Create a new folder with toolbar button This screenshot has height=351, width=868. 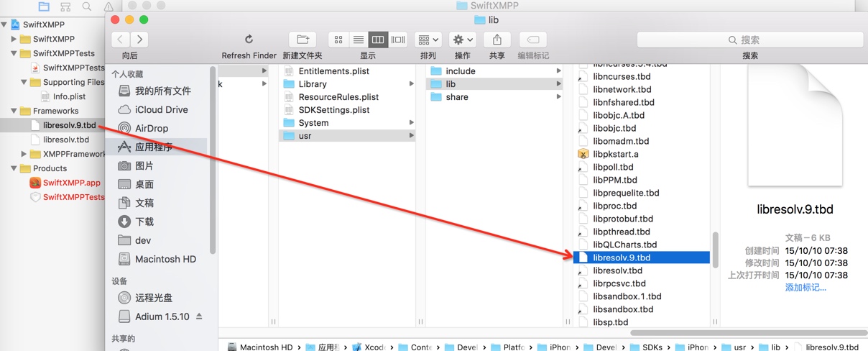(303, 40)
